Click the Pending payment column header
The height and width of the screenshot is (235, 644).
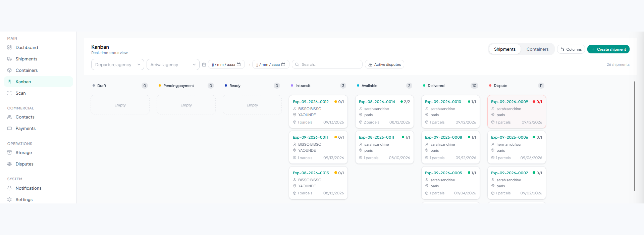click(x=186, y=86)
